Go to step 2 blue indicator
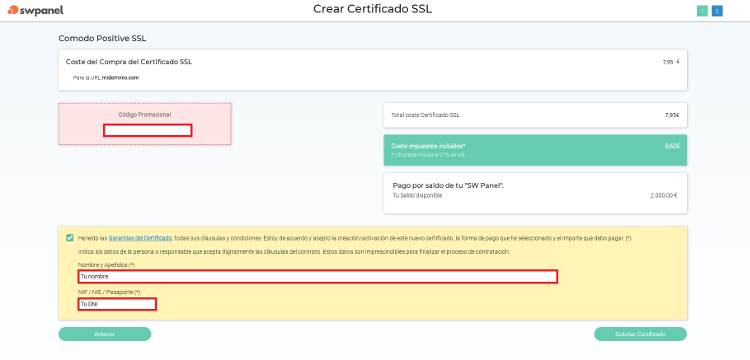 717,11
